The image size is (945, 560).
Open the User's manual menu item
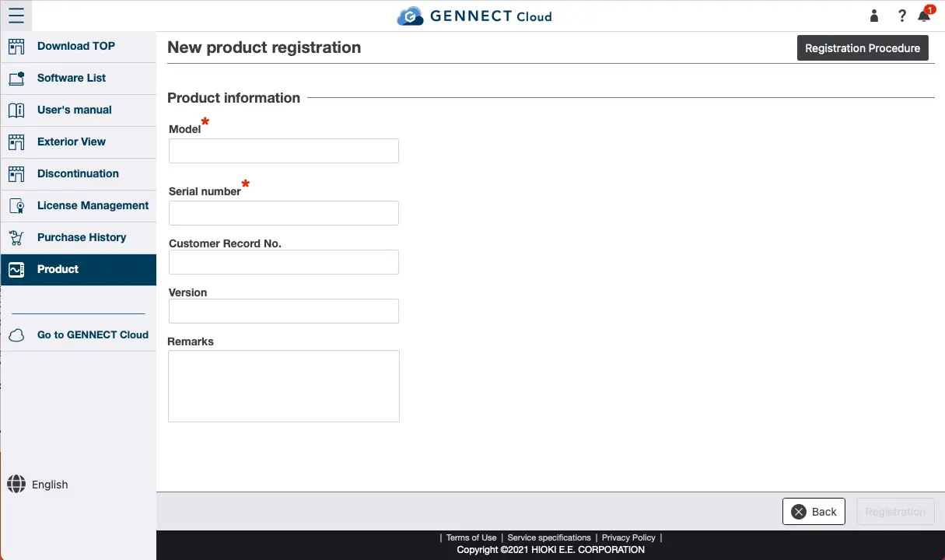pyautogui.click(x=79, y=110)
